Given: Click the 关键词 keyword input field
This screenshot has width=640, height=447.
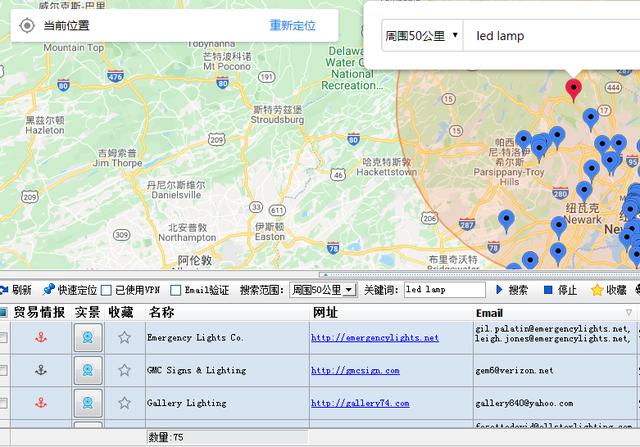Looking at the screenshot, I should coord(444,290).
